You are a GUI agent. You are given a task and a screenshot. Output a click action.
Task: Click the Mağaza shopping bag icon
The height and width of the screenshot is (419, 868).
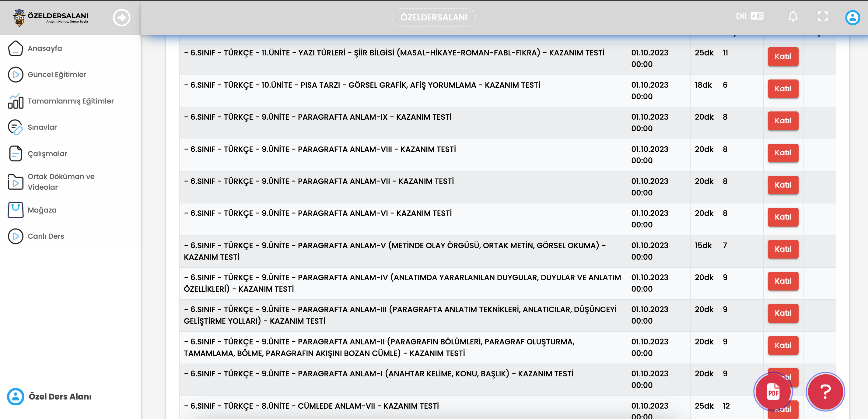16,210
